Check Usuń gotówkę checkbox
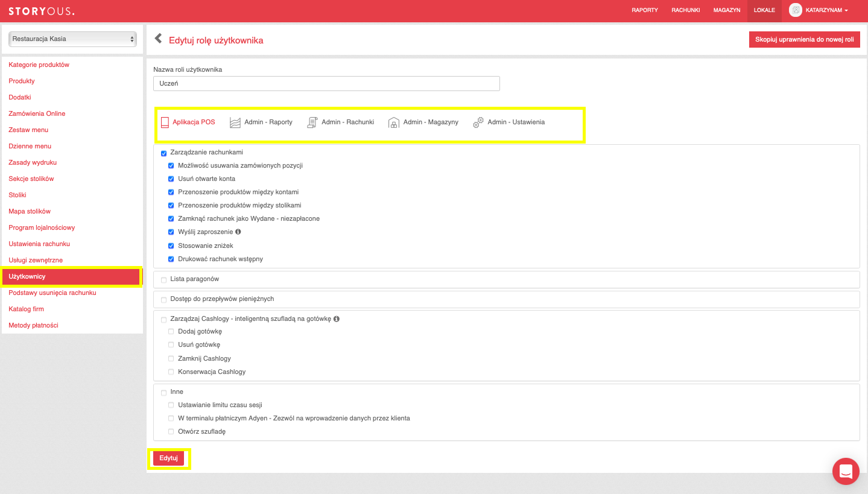 pyautogui.click(x=171, y=345)
